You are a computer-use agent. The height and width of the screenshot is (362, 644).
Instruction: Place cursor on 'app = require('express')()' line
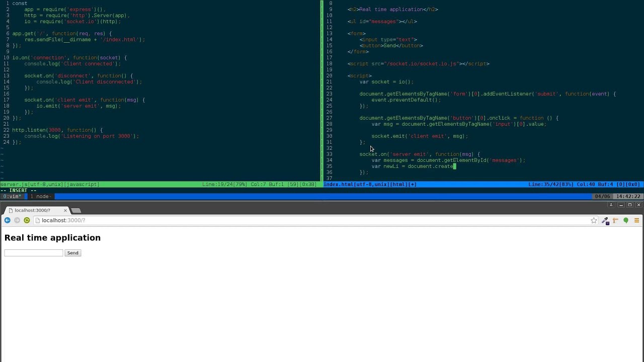(65, 9)
